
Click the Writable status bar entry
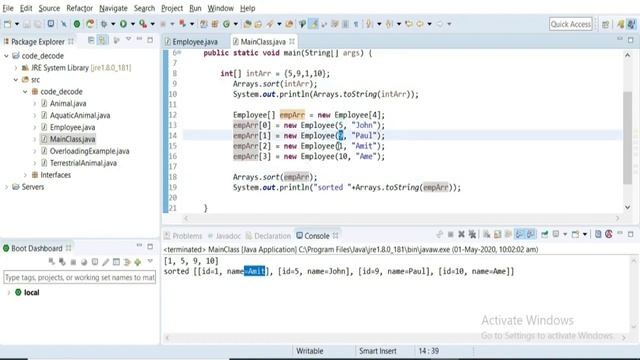point(309,351)
